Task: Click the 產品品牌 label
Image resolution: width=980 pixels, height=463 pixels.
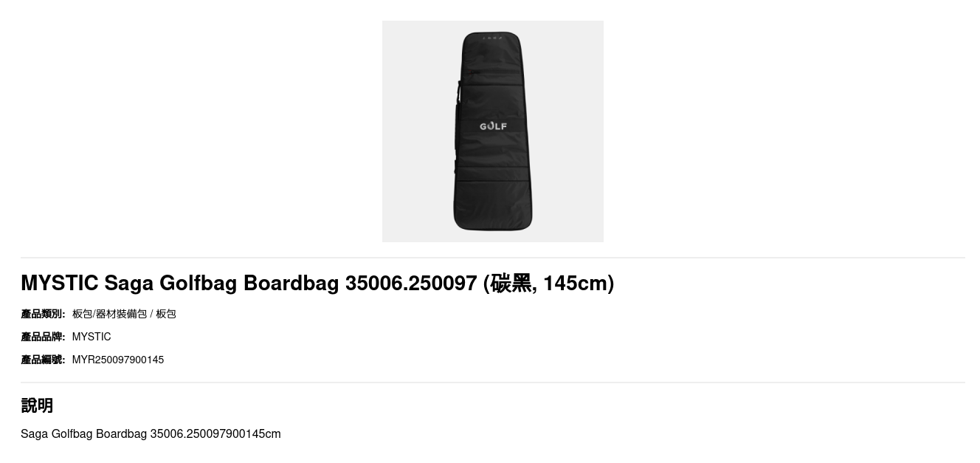Action: click(x=43, y=337)
